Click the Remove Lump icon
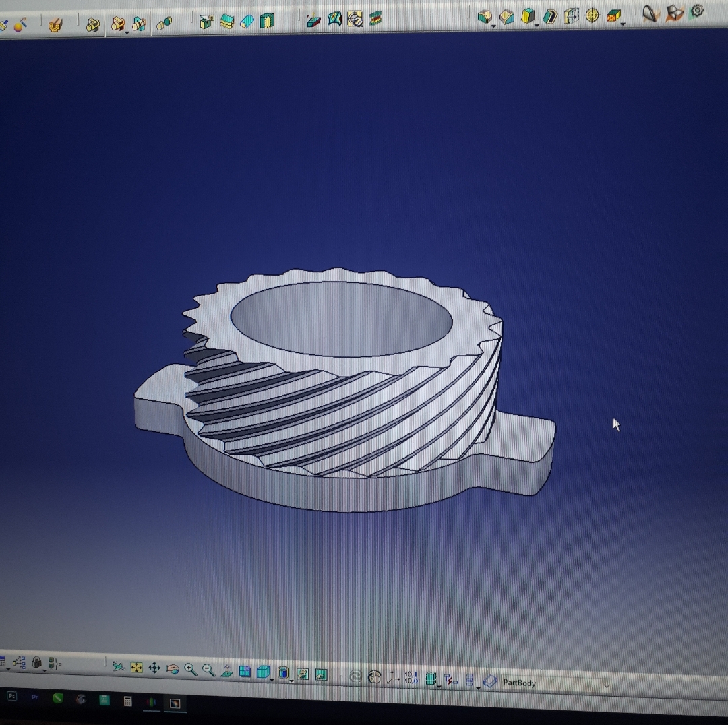The width and height of the screenshot is (728, 725). pyautogui.click(x=164, y=23)
